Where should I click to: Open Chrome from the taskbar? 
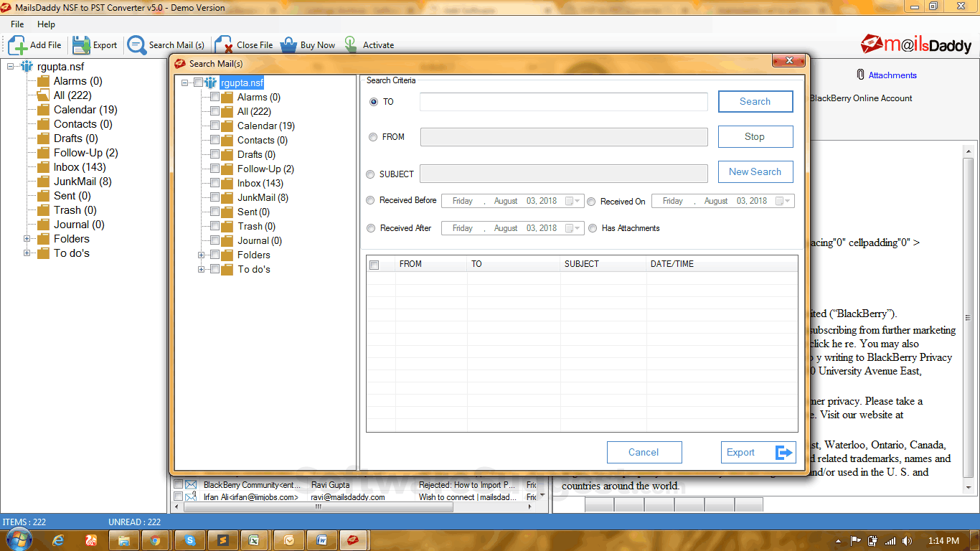(155, 540)
